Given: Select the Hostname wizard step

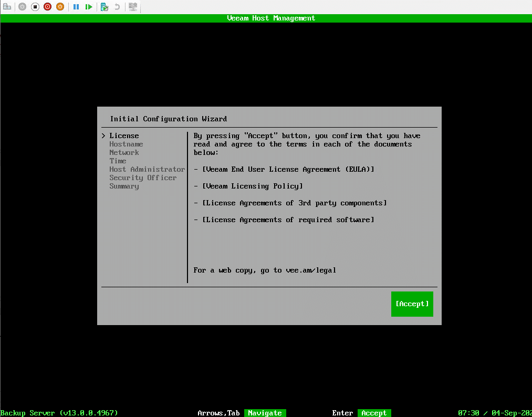Looking at the screenshot, I should pyautogui.click(x=126, y=144).
